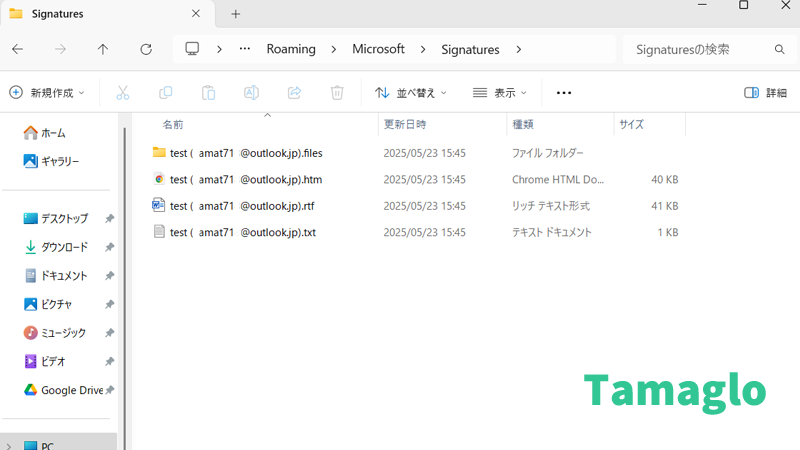800x450 pixels.
Task: Open the 表示 view dropdown
Action: tap(500, 92)
